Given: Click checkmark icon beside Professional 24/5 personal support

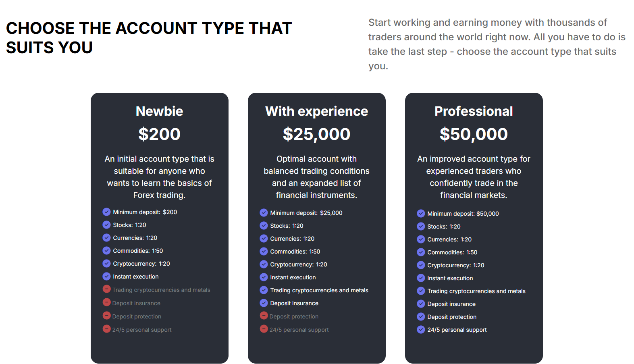Looking at the screenshot, I should point(421,329).
